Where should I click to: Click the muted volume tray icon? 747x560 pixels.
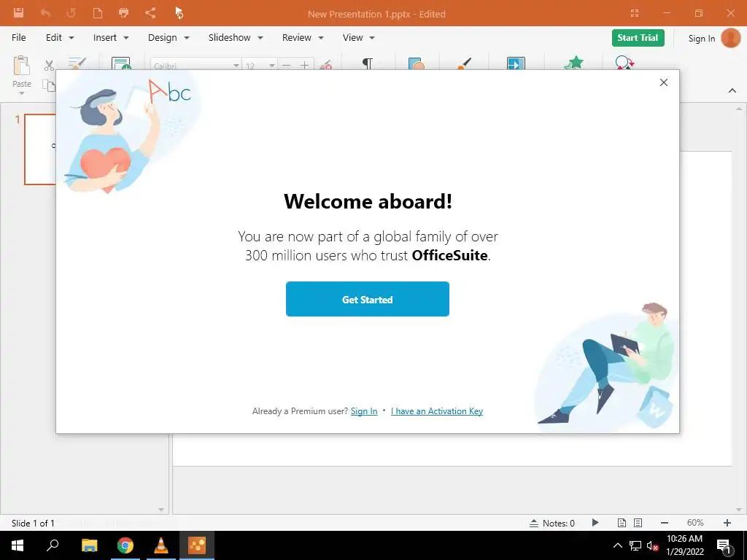pos(653,545)
